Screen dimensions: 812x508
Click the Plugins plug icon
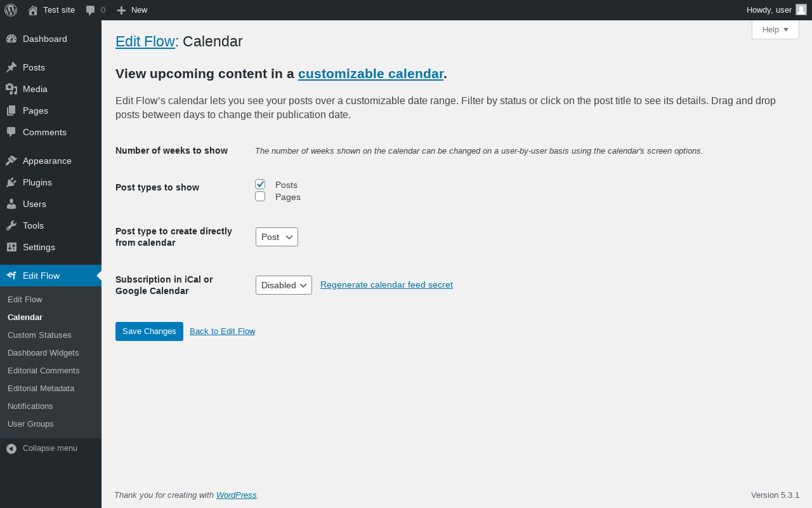coord(11,182)
